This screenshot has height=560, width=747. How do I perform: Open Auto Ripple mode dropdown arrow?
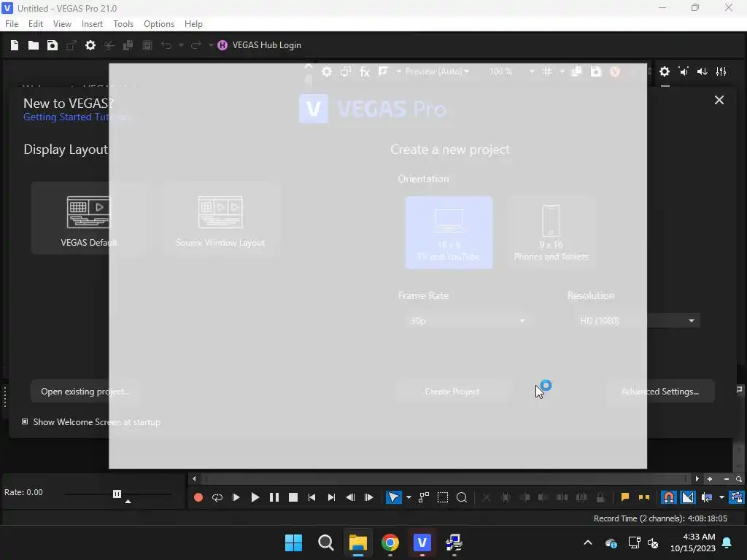[721, 497]
